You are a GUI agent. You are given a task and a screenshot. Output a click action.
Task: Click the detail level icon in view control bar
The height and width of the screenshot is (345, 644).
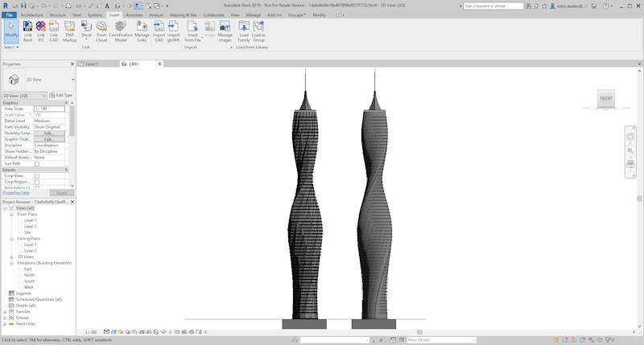(x=107, y=332)
